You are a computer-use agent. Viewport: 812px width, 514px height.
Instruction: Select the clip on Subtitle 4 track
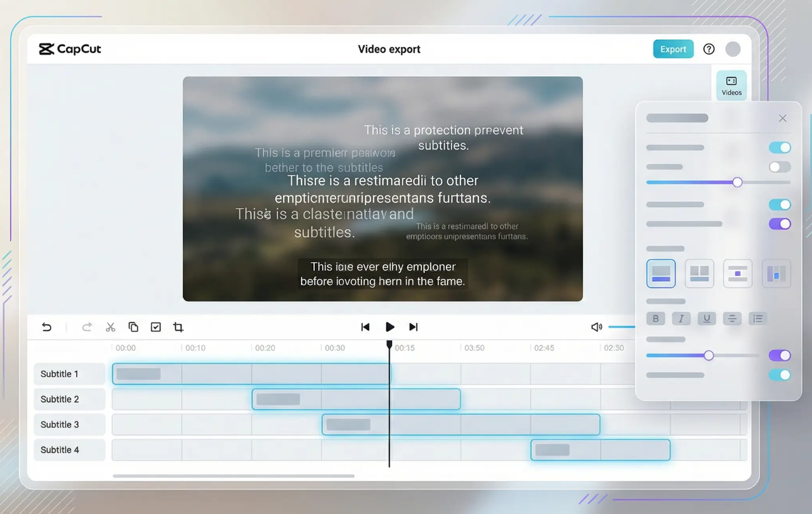tap(600, 450)
